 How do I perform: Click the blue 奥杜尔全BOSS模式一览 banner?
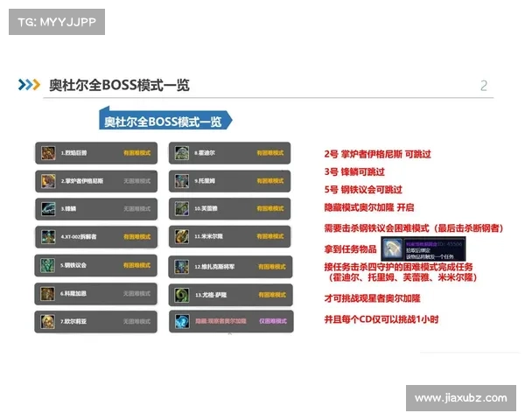(165, 119)
